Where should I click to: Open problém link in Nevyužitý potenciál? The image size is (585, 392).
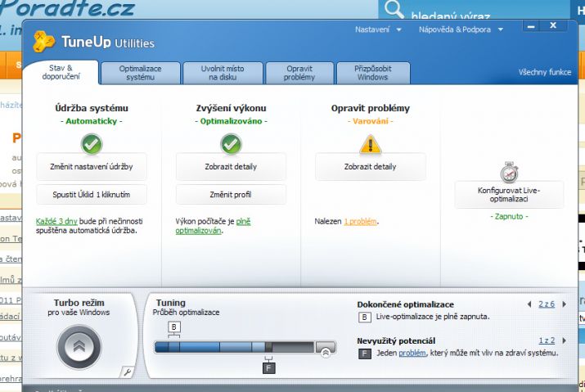tap(412, 354)
